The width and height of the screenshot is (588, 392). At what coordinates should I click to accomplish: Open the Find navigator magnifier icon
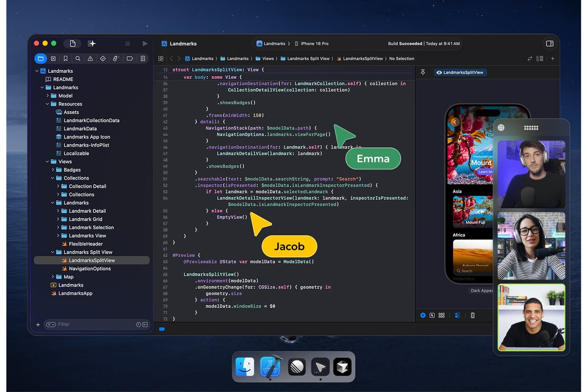[x=78, y=58]
